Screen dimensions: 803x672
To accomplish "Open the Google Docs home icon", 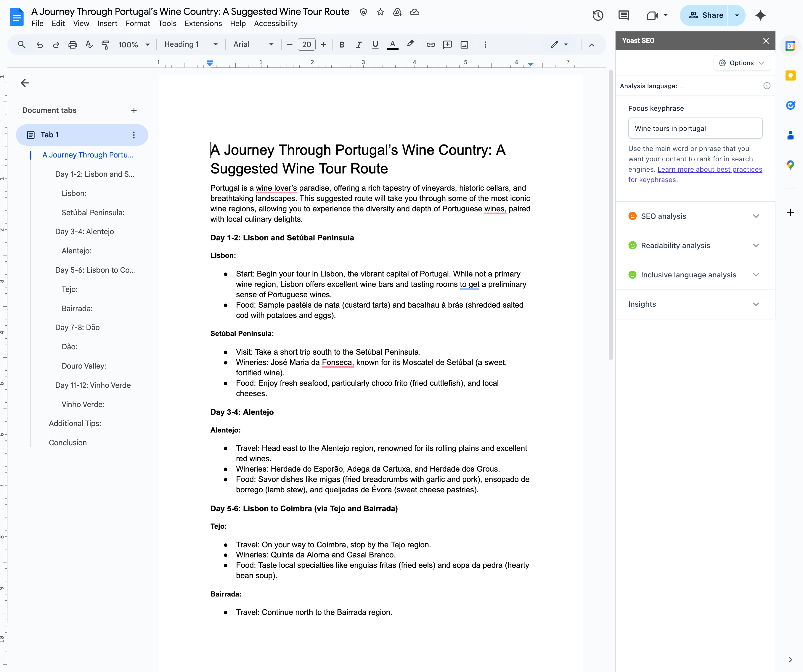I will pyautogui.click(x=17, y=17).
